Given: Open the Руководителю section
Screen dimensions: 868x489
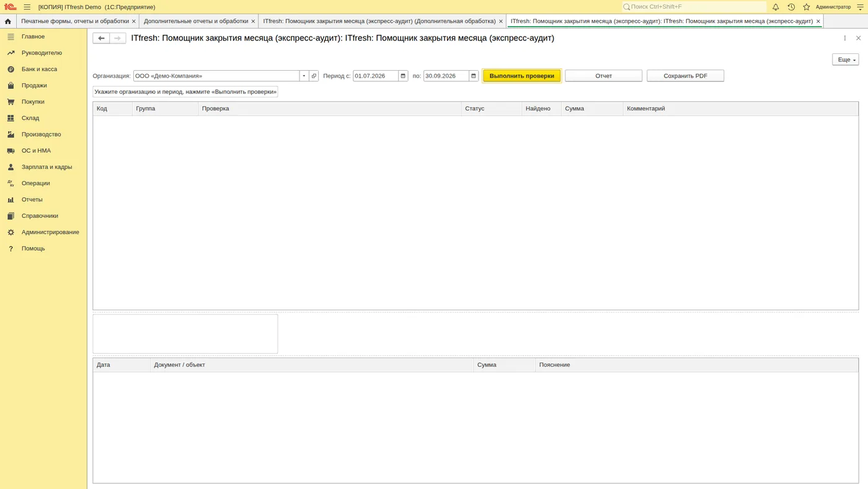Looking at the screenshot, I should pos(42,53).
